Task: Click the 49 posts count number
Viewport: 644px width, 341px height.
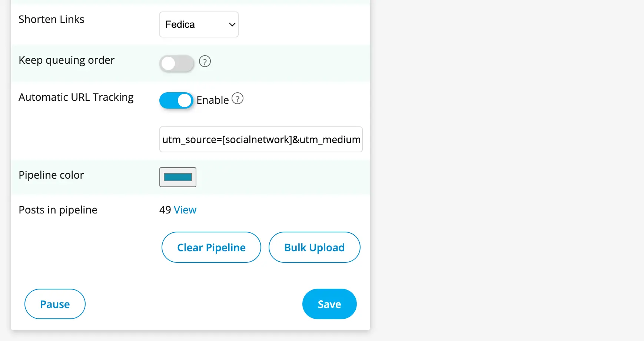Action: (165, 210)
